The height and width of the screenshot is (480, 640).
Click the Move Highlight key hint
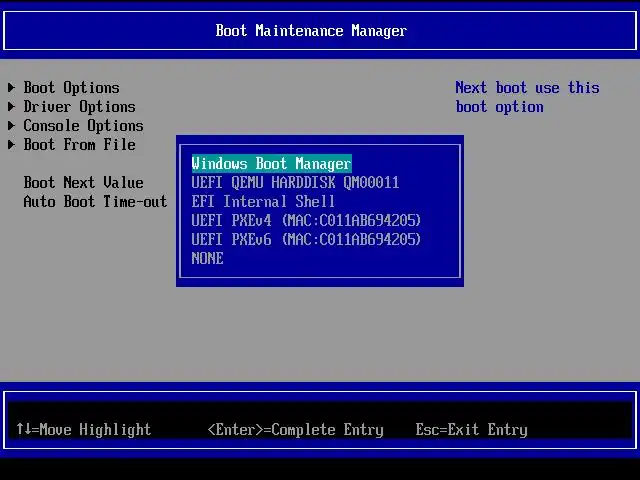coord(84,429)
